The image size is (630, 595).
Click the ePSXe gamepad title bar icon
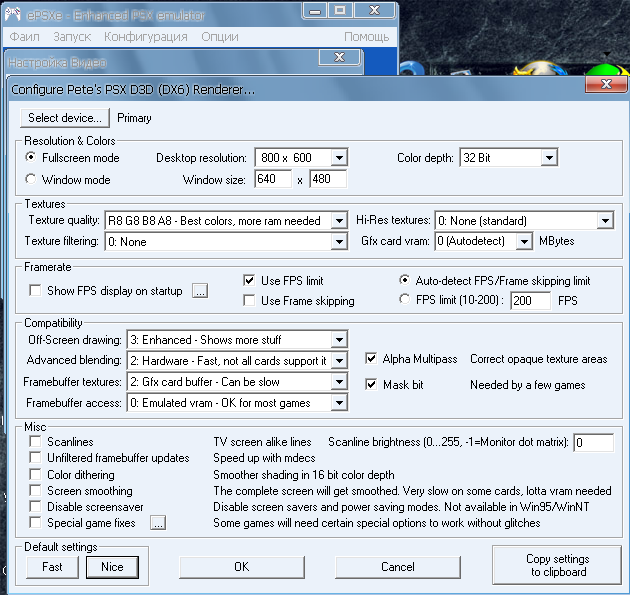[12, 14]
